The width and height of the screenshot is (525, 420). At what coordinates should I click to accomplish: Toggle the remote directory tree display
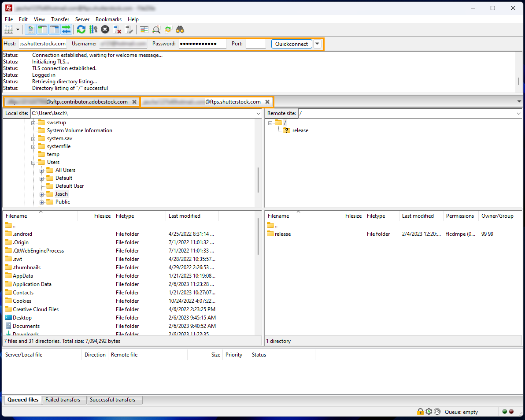(x=54, y=30)
